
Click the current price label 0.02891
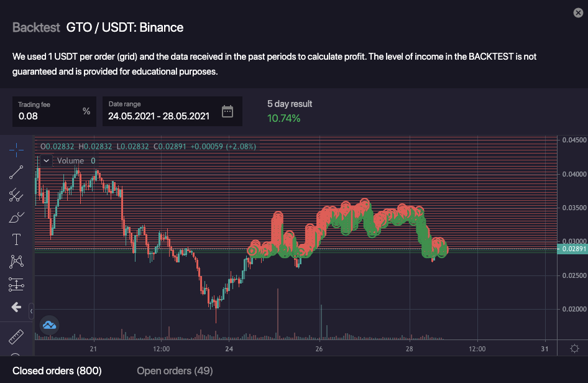574,249
